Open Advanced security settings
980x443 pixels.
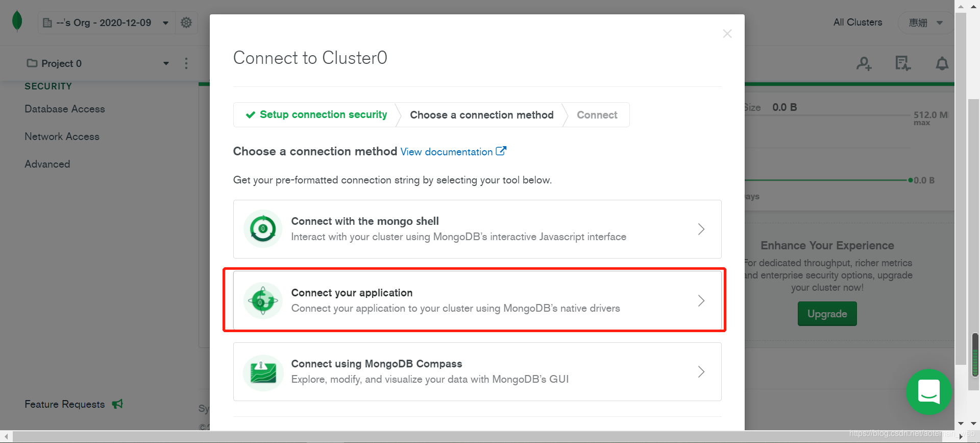47,164
